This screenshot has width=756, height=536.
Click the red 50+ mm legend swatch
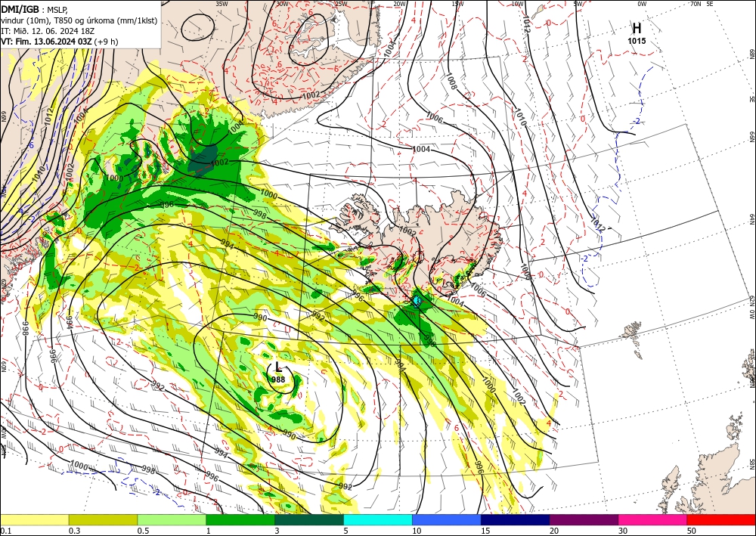coord(721,519)
